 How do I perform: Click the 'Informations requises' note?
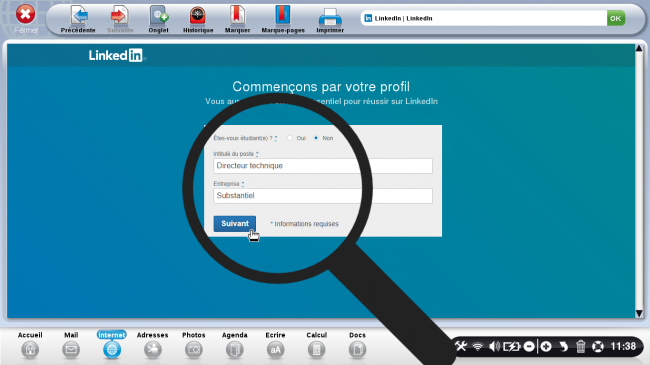(x=306, y=224)
